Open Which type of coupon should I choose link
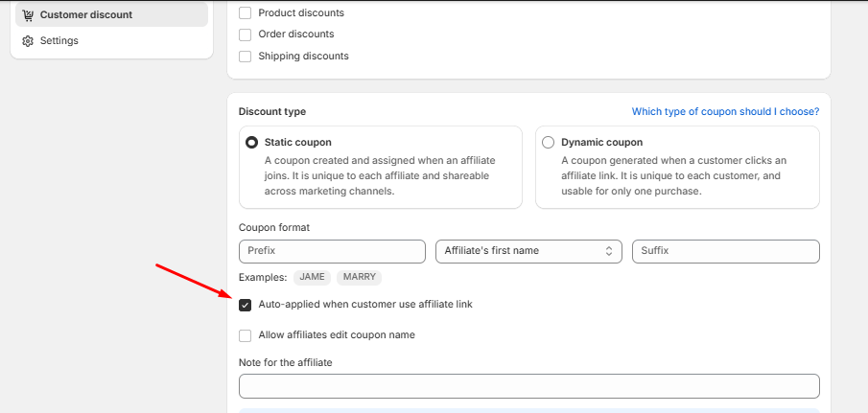 725,112
